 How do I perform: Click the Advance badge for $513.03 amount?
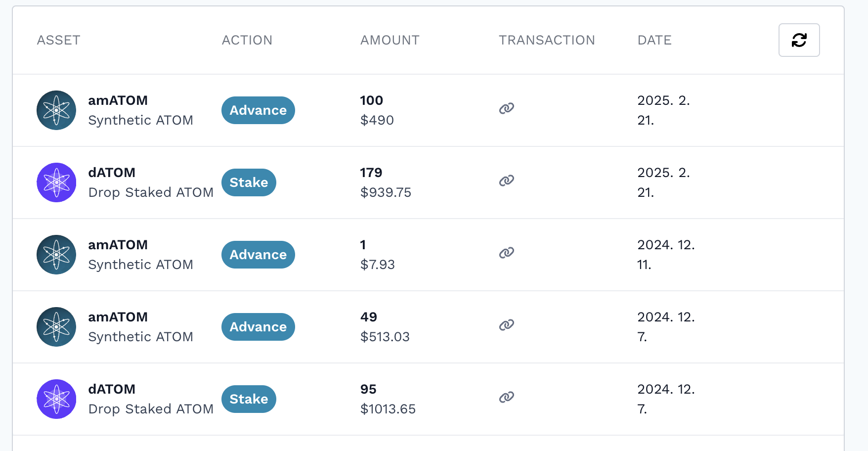258,327
